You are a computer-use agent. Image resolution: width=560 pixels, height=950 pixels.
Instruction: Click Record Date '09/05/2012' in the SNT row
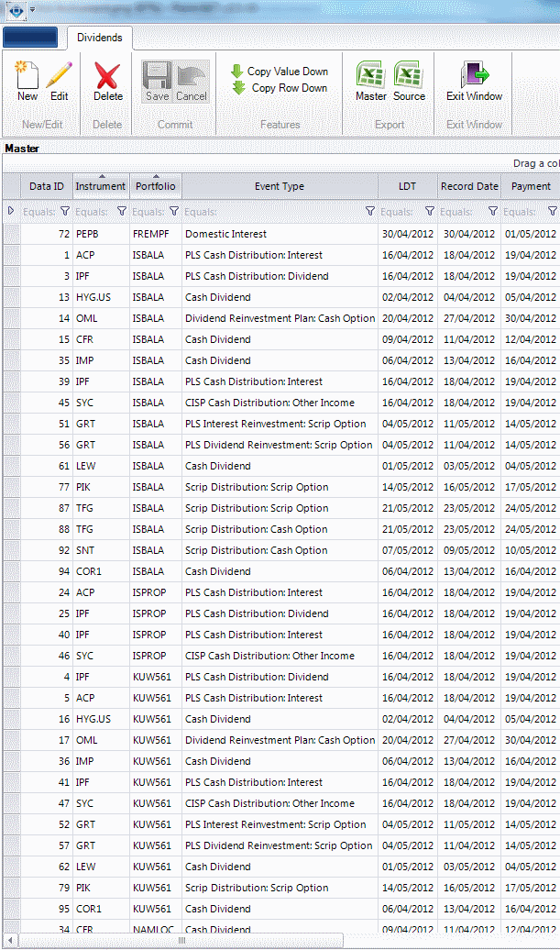[469, 551]
